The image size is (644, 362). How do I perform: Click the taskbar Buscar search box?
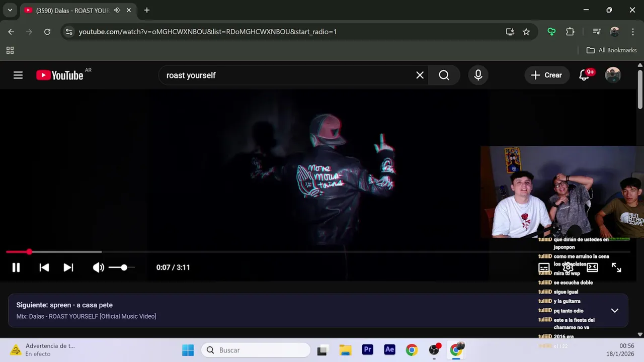[x=256, y=350]
